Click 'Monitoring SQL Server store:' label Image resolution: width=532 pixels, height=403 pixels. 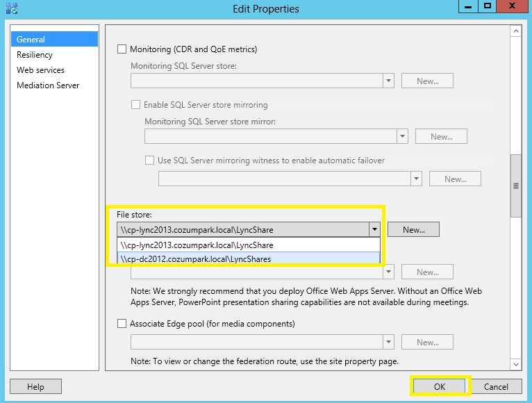(183, 66)
